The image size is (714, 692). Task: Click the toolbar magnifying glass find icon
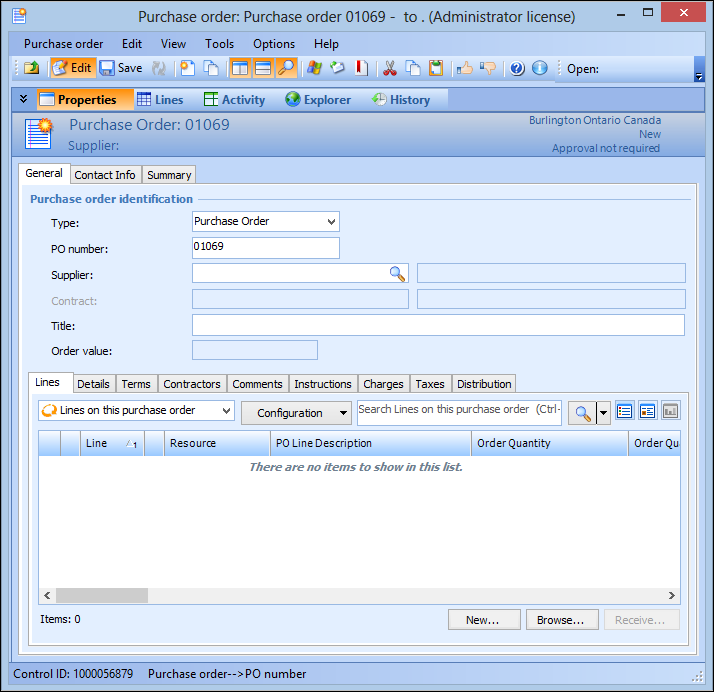(287, 68)
